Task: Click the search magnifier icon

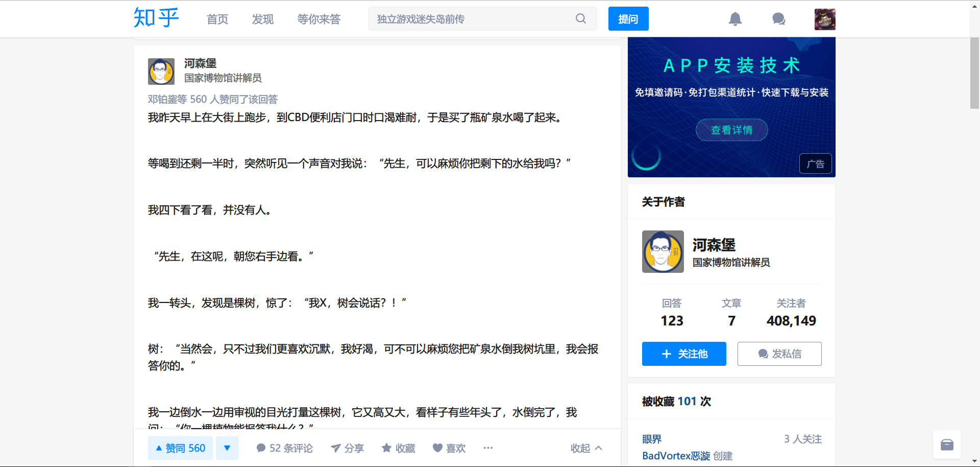Action: click(x=580, y=19)
